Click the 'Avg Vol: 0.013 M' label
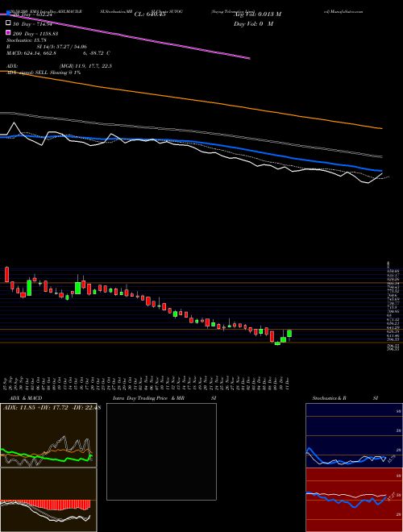This screenshot has width=403, height=532. (257, 15)
